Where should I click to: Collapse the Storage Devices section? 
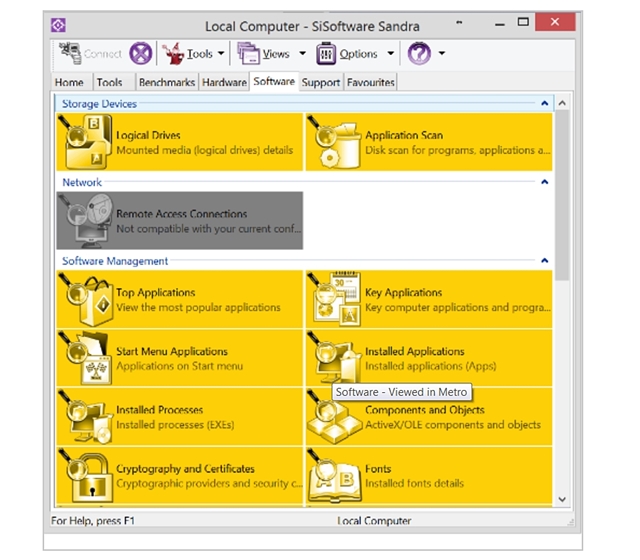click(544, 104)
